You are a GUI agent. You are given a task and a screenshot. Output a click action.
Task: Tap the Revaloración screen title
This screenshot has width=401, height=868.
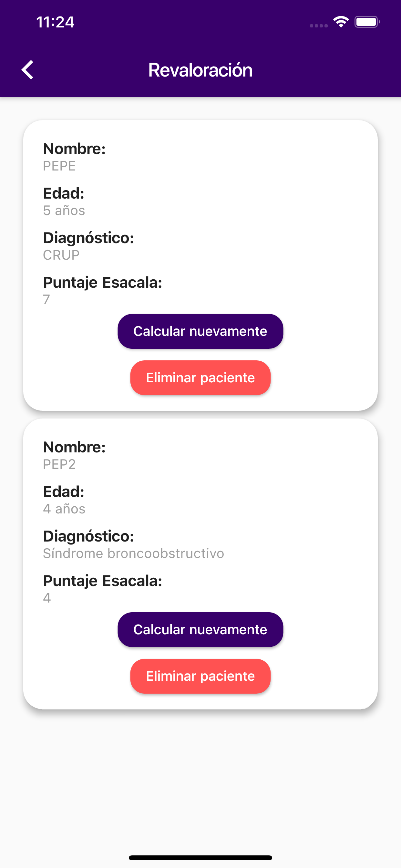tap(200, 70)
